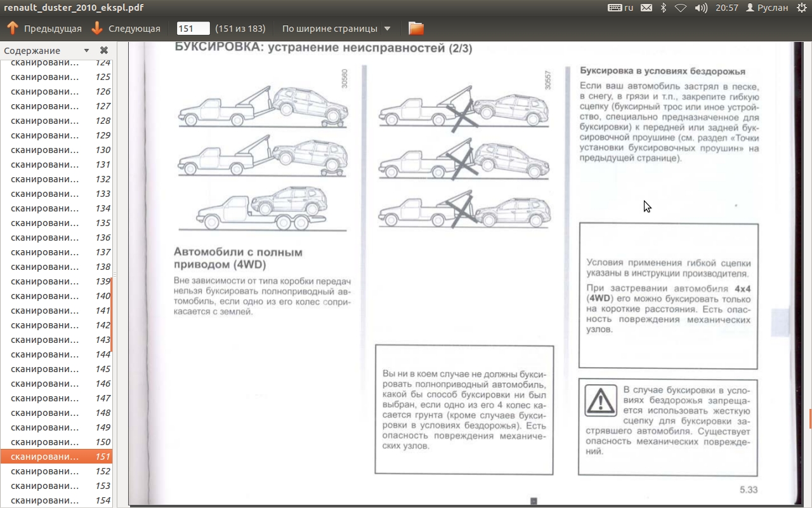Select contents entry for page 129
This screenshot has height=508, width=812.
(x=56, y=135)
